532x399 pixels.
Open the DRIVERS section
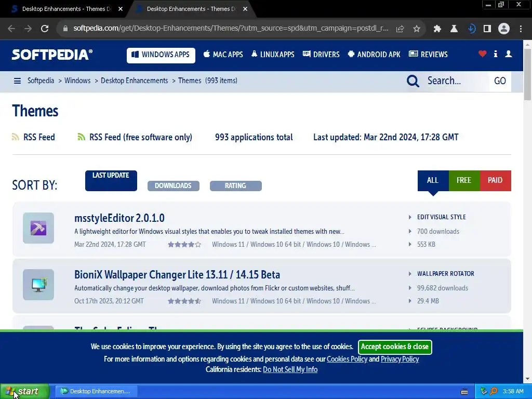point(321,54)
